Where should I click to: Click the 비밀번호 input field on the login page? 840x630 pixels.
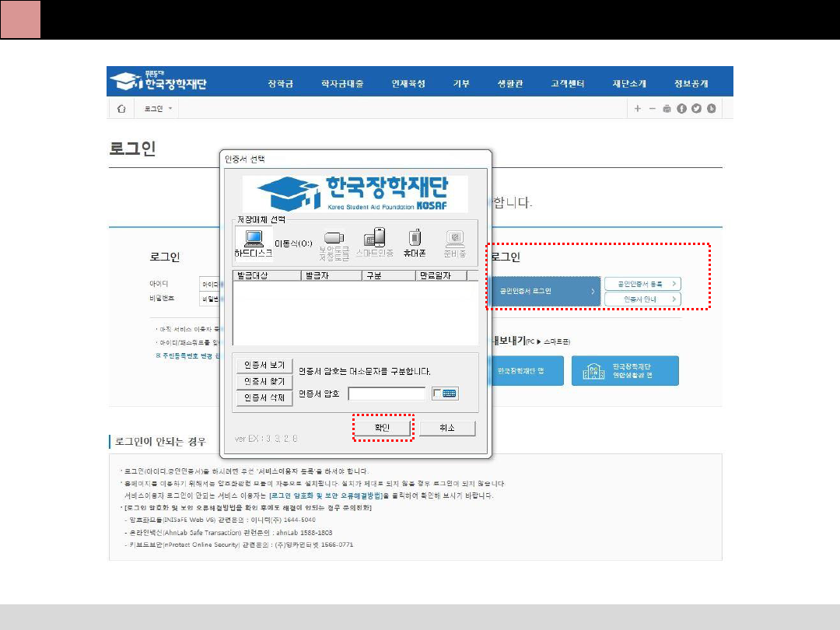point(210,299)
